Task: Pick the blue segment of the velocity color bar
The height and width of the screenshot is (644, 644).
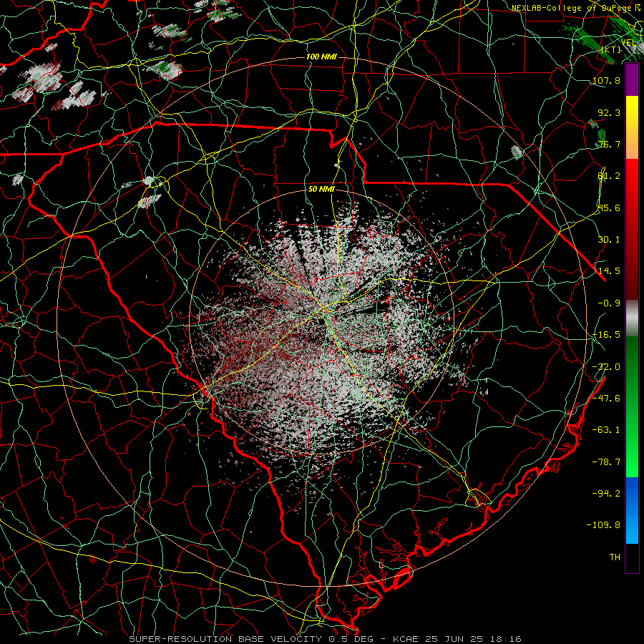Action: pyautogui.click(x=632, y=510)
